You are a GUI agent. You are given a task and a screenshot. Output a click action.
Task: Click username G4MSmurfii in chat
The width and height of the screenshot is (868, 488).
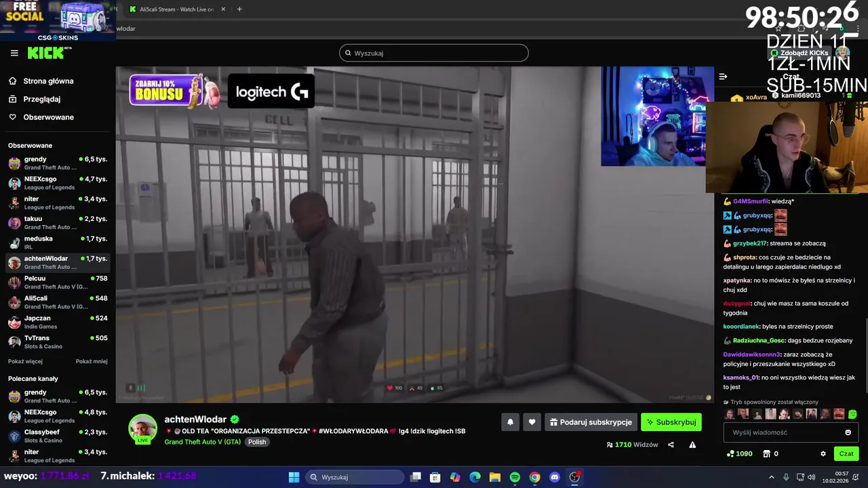point(751,201)
